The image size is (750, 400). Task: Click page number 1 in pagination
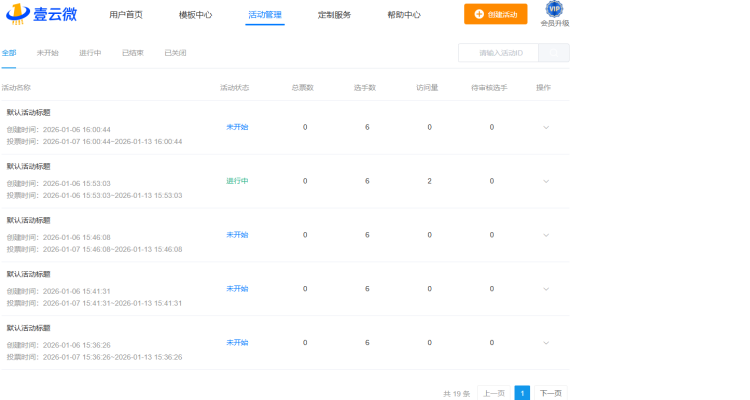(522, 393)
